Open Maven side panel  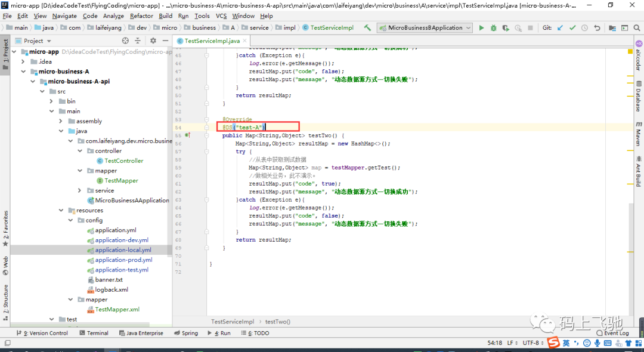pyautogui.click(x=639, y=134)
